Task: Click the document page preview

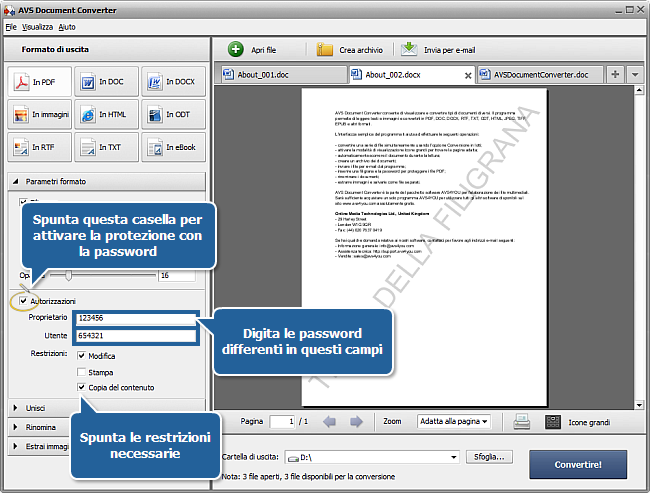Action: click(424, 247)
